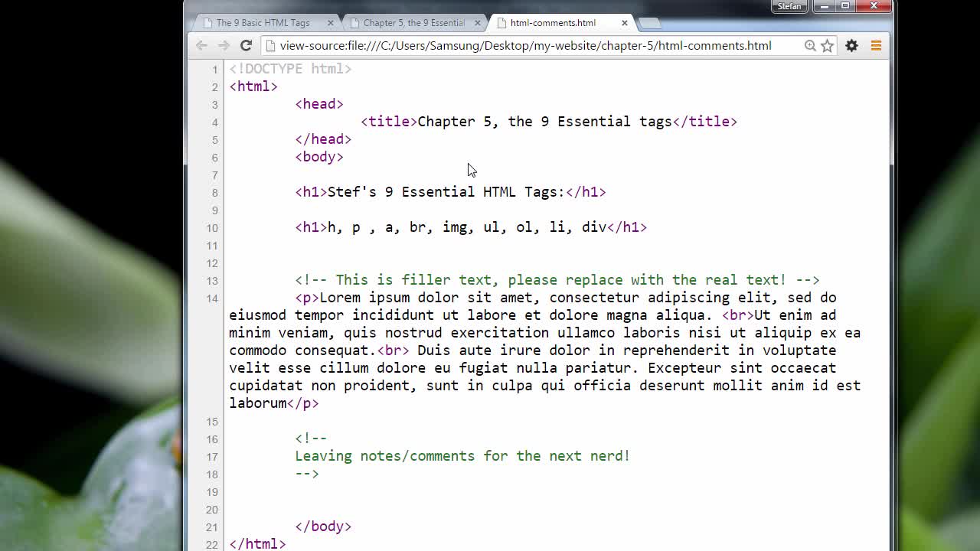Image resolution: width=980 pixels, height=551 pixels.
Task: Reload the current page
Action: pos(246,46)
